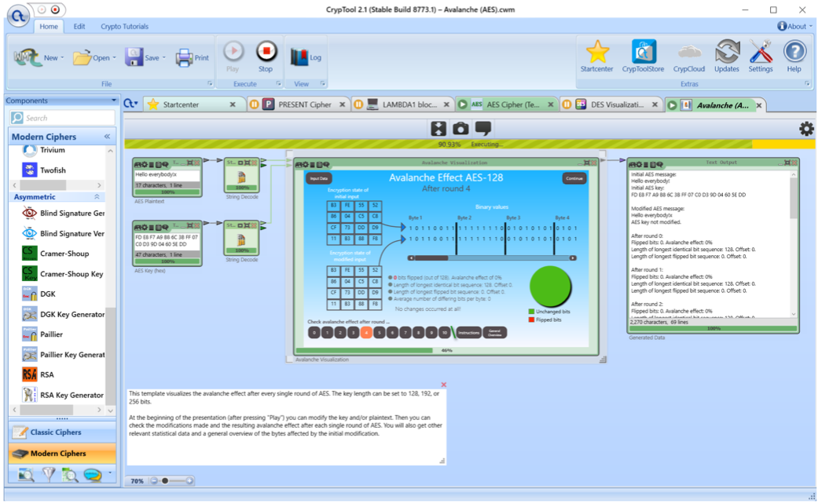Open the Classic Ciphers category
This screenshot has width=818, height=504.
point(62,432)
